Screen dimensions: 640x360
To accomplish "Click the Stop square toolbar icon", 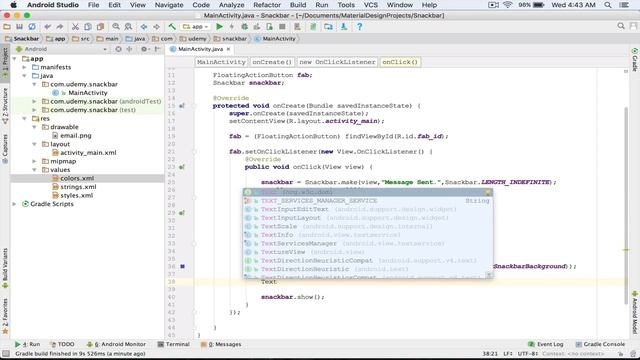I will pos(282,27).
